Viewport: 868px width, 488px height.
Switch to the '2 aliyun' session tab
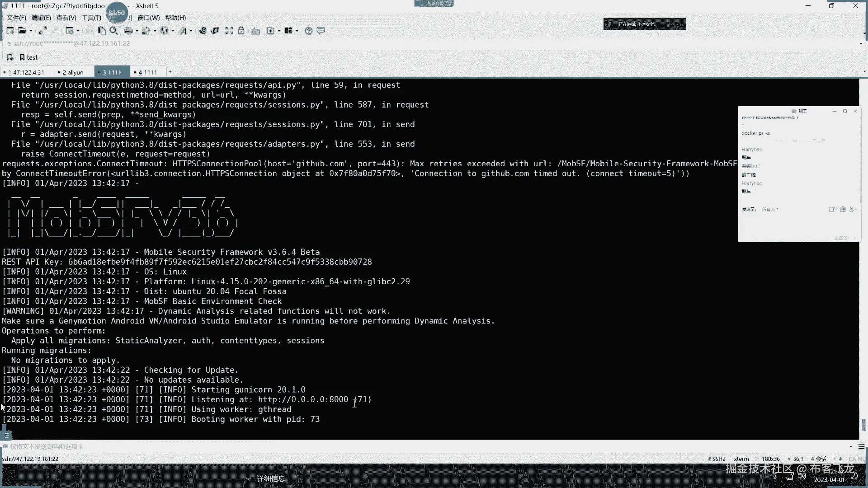click(73, 72)
